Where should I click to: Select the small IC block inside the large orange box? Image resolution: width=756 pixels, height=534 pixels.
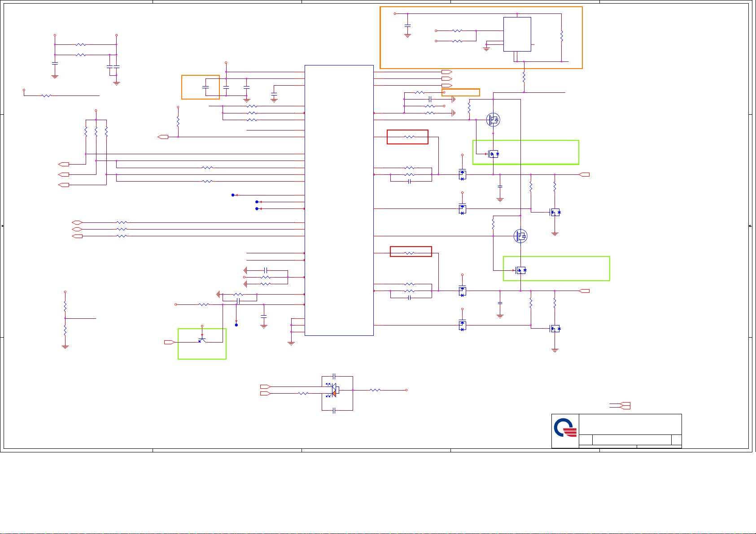click(x=517, y=34)
